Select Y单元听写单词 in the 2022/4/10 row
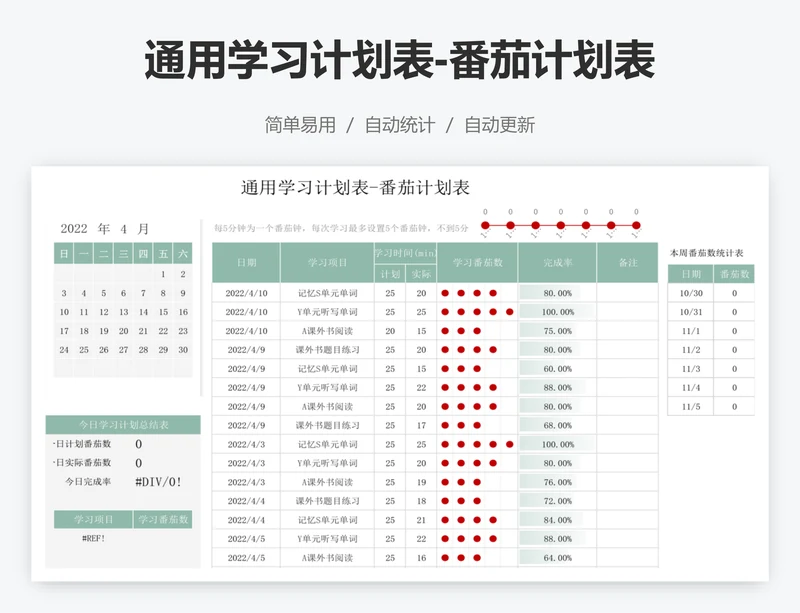 (x=328, y=312)
